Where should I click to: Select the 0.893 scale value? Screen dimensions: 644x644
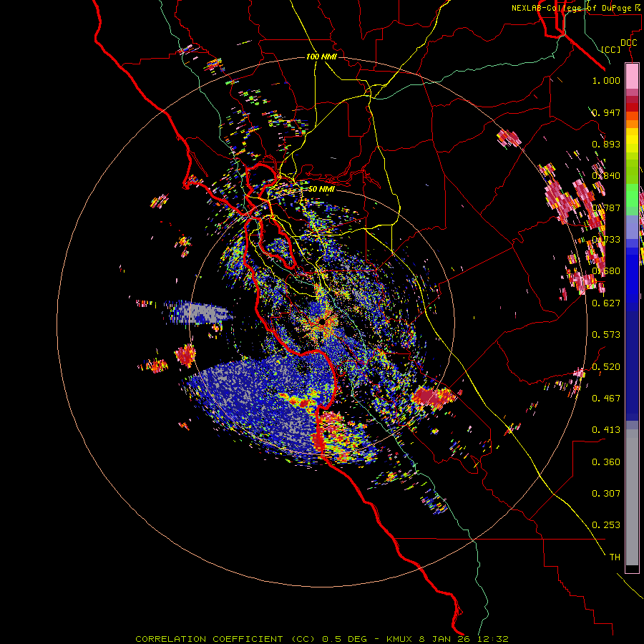point(606,144)
